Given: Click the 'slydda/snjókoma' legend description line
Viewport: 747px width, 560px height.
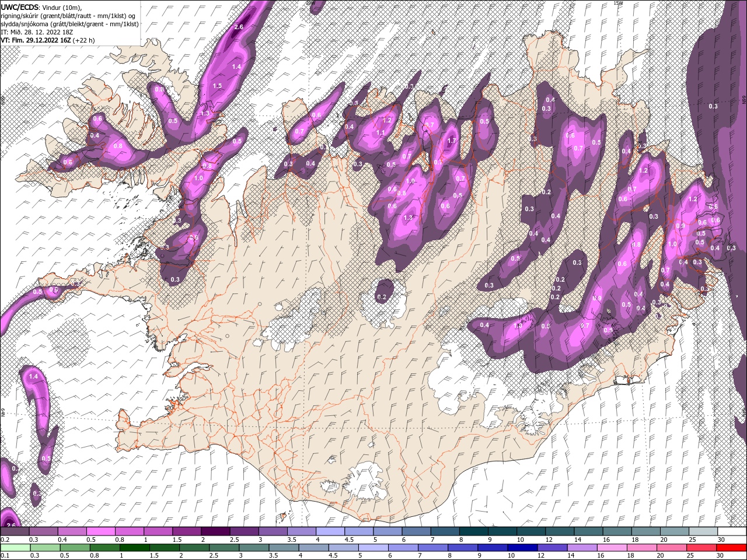Looking at the screenshot, I should [x=69, y=24].
